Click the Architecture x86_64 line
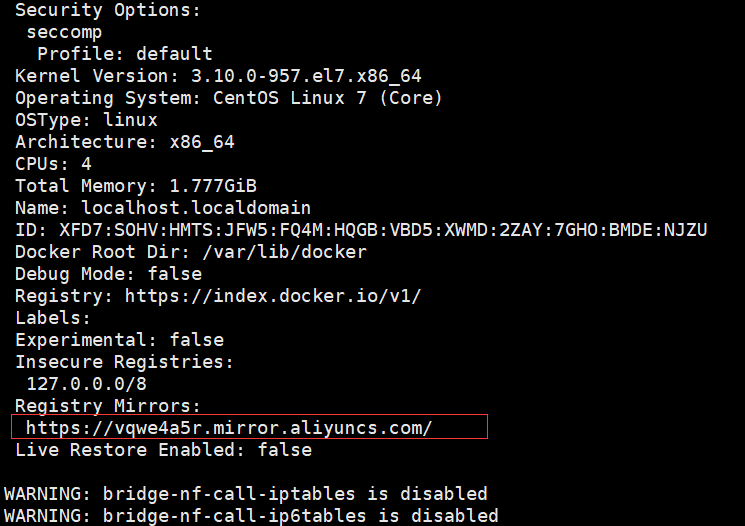The image size is (745, 526). (124, 142)
